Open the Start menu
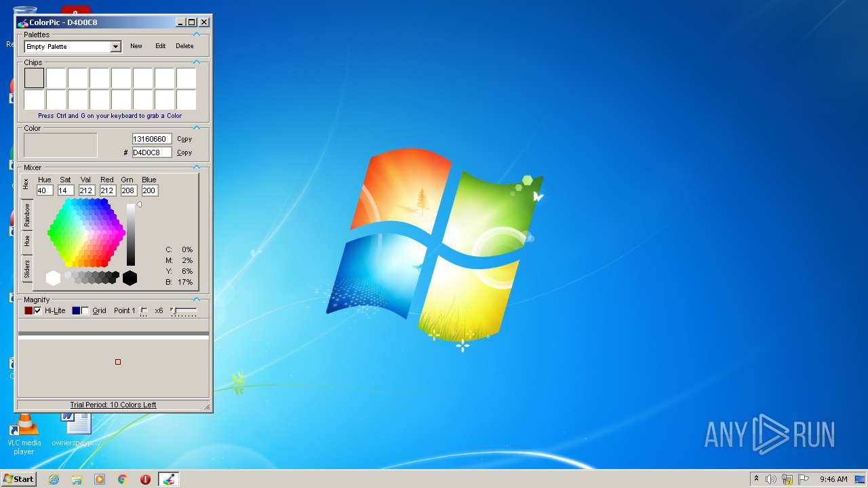Image resolution: width=868 pixels, height=488 pixels. click(18, 479)
